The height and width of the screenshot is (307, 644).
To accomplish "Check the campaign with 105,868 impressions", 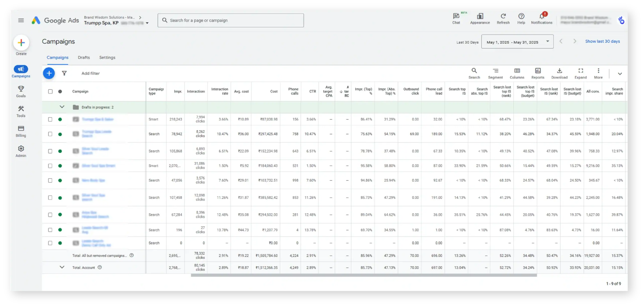I will tap(50, 151).
